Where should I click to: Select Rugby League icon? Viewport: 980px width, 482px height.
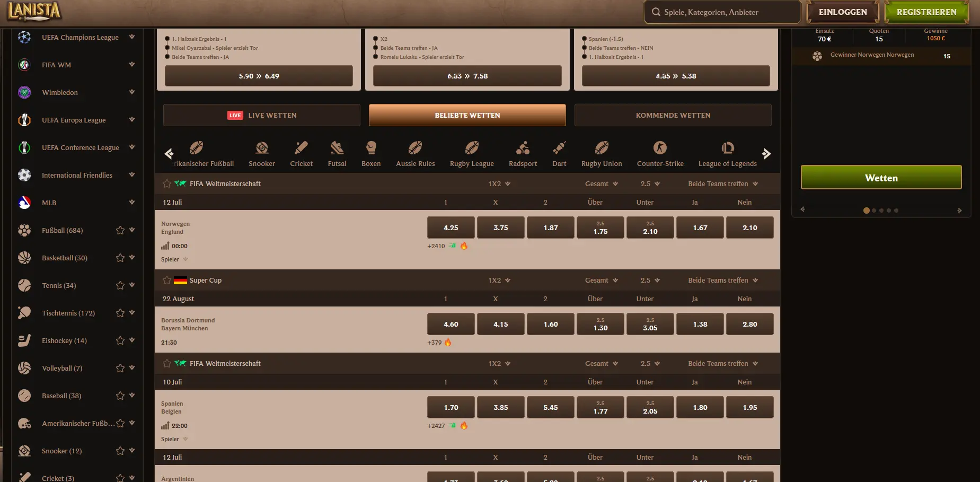pyautogui.click(x=472, y=148)
